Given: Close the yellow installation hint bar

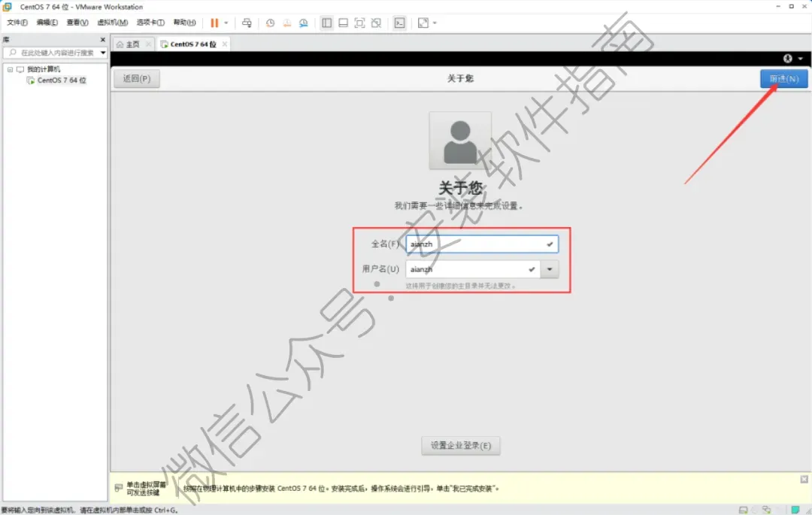Looking at the screenshot, I should [x=804, y=479].
